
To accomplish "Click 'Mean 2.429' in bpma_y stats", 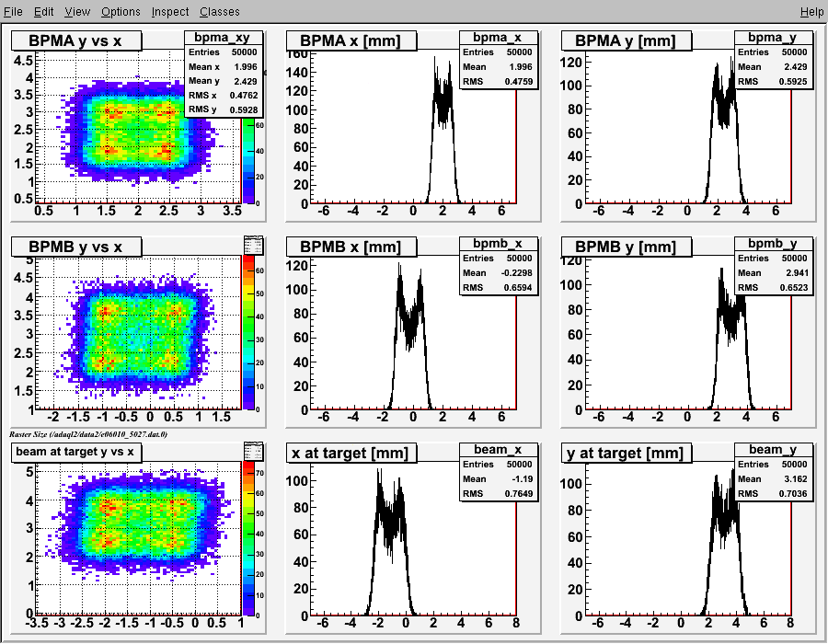I will pos(774,67).
